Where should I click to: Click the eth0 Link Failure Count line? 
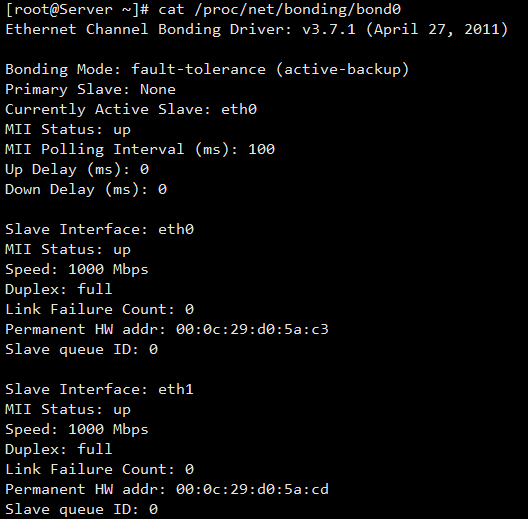click(x=100, y=309)
